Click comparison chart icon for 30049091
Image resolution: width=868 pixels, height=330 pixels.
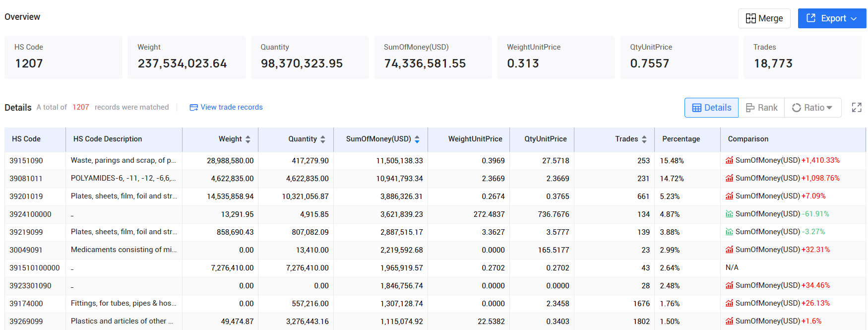729,250
